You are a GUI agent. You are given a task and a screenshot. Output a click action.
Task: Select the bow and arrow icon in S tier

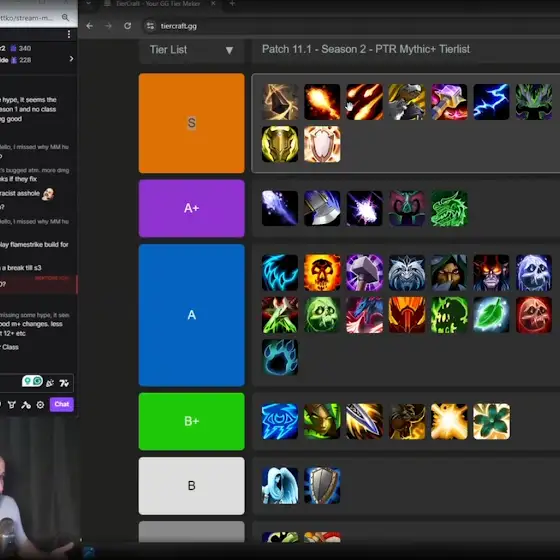click(x=280, y=102)
